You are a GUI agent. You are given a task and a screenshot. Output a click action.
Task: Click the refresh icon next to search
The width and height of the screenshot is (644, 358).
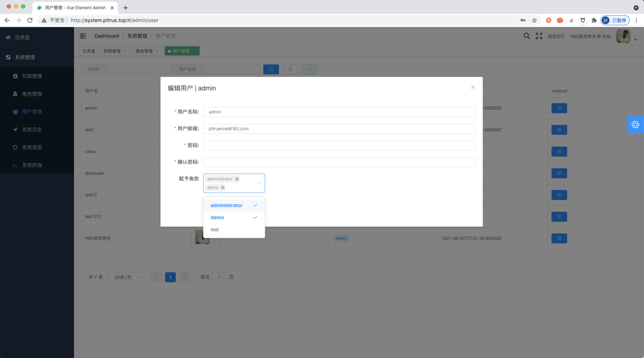coord(290,69)
